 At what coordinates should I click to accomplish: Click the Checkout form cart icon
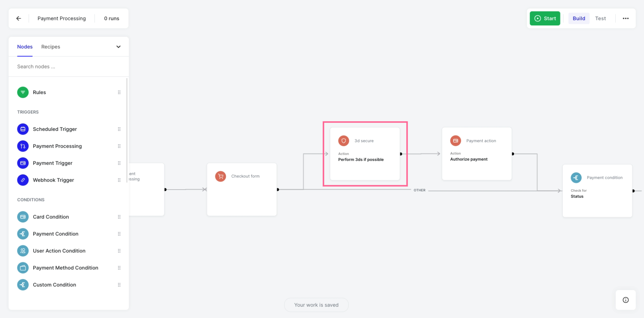click(x=220, y=176)
